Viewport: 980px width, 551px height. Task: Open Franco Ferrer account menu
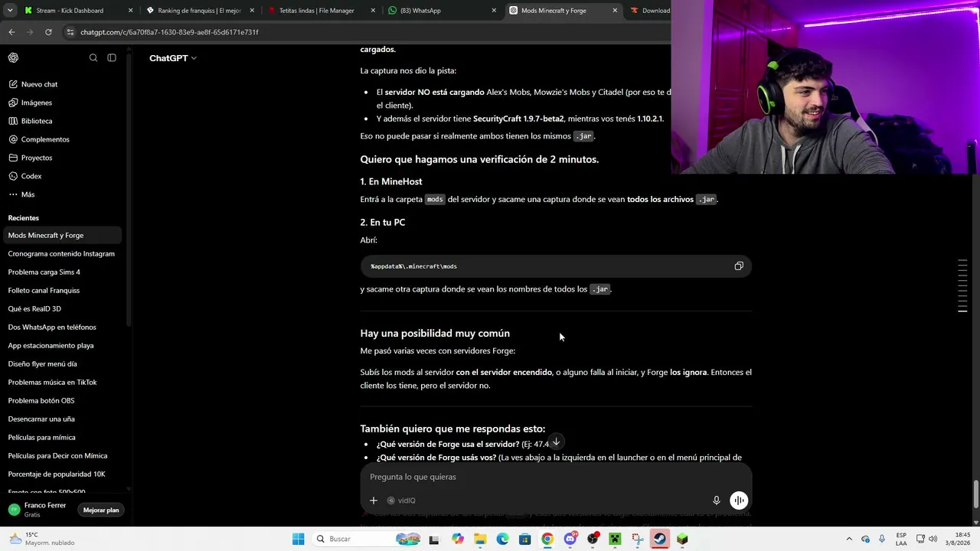pyautogui.click(x=38, y=510)
